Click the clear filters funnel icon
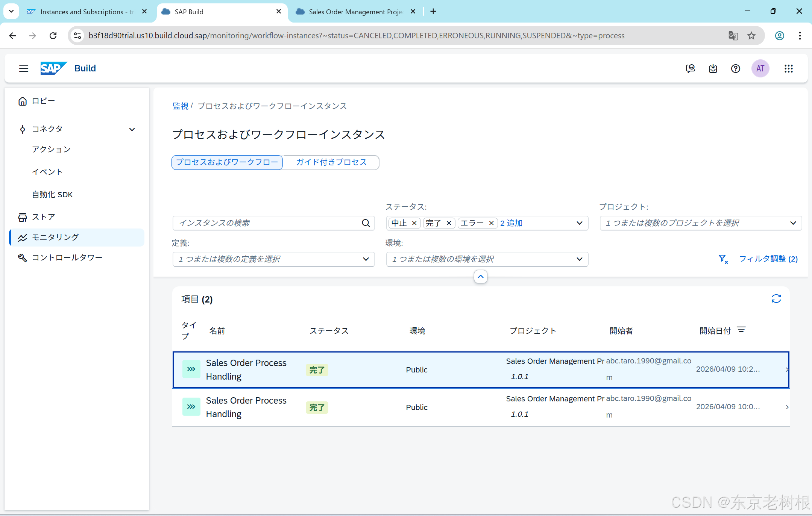The height and width of the screenshot is (516, 812). (x=722, y=259)
